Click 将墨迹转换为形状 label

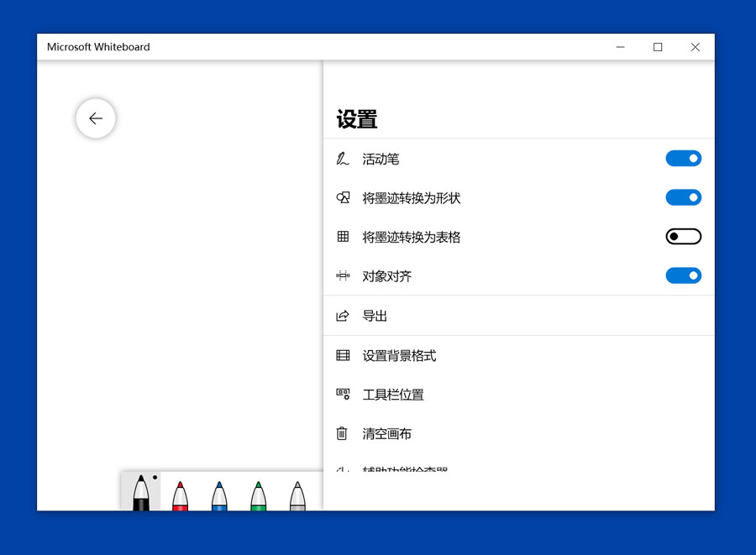click(x=412, y=198)
